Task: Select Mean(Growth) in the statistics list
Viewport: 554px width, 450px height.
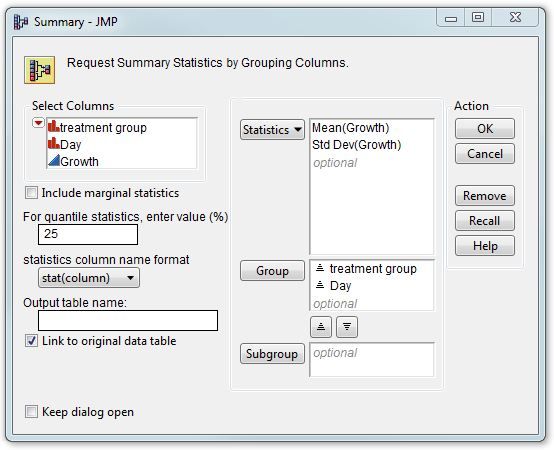Action: tap(350, 128)
